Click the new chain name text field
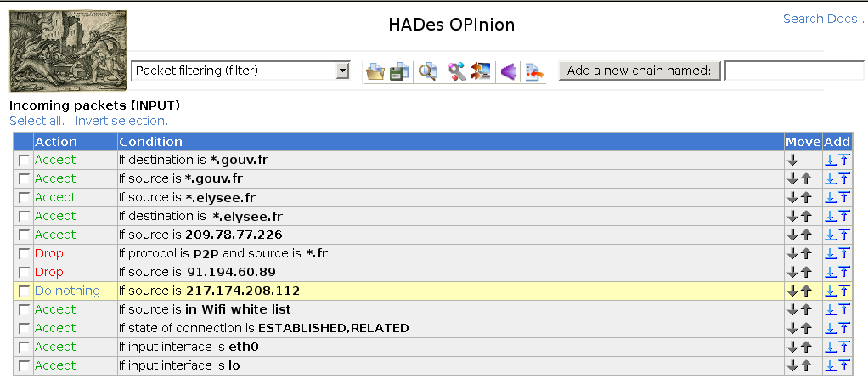The height and width of the screenshot is (390, 868). pyautogui.click(x=794, y=71)
